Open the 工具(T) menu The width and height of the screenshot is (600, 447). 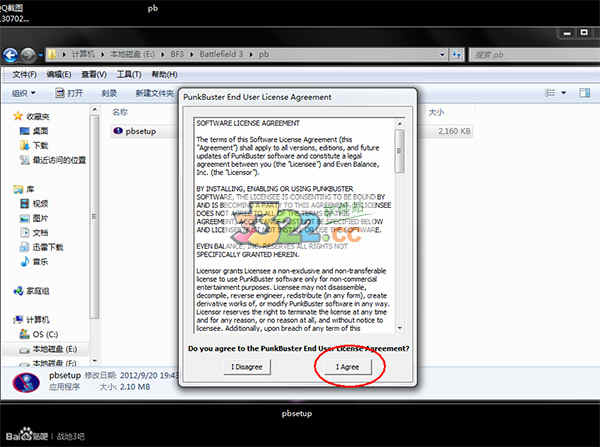[129, 74]
